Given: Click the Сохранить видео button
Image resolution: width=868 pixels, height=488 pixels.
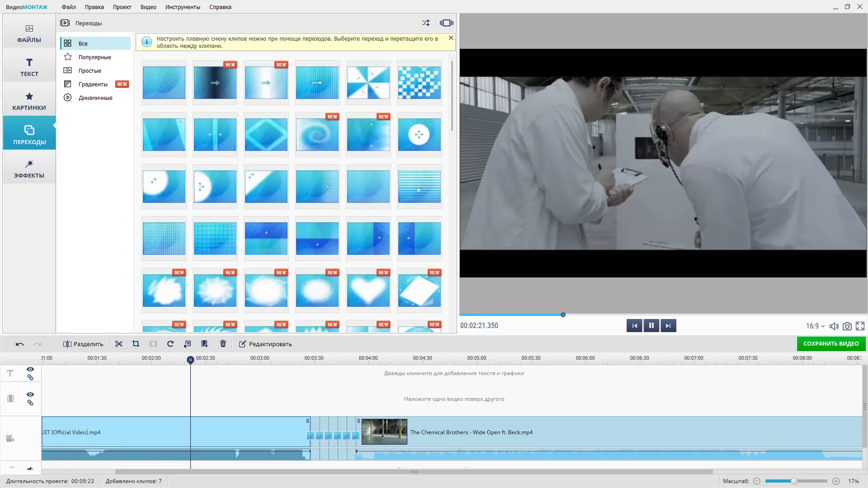Looking at the screenshot, I should coord(831,343).
